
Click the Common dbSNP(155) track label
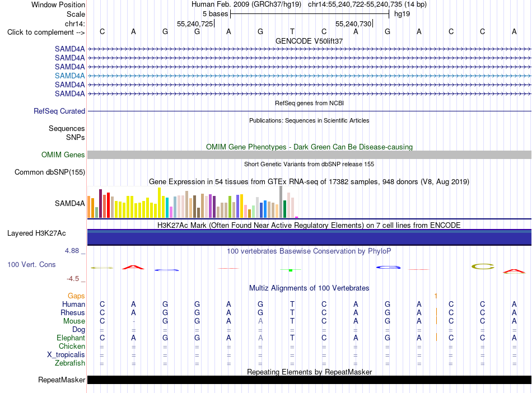49,172
